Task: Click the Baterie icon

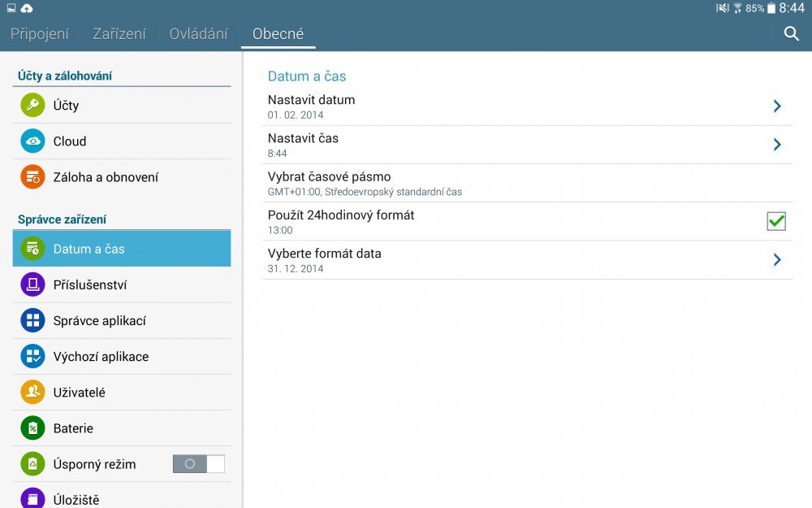Action: [x=32, y=428]
